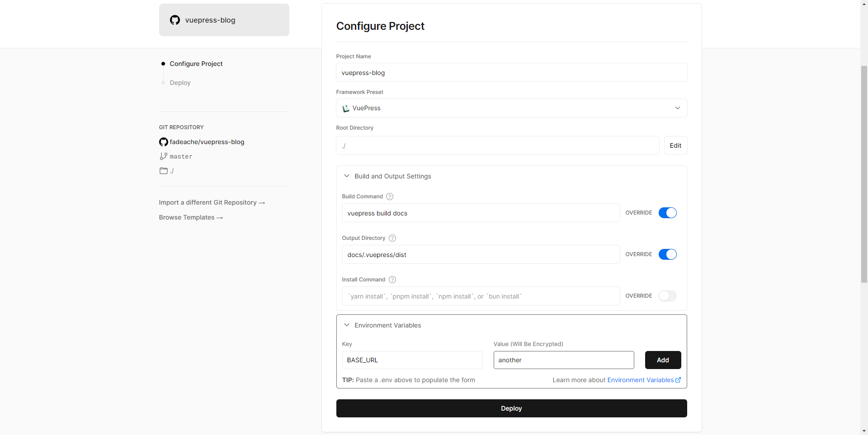Click the folder icon under Git Repository
Image resolution: width=868 pixels, height=435 pixels.
point(163,171)
